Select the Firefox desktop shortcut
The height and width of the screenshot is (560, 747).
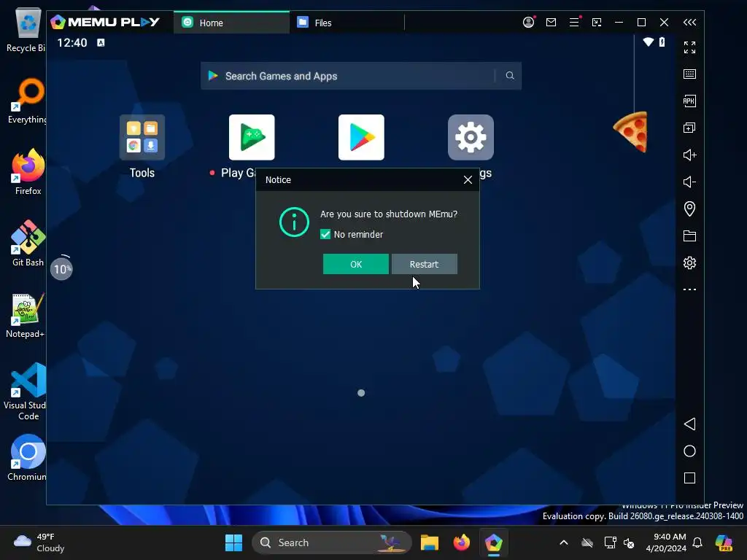28,172
